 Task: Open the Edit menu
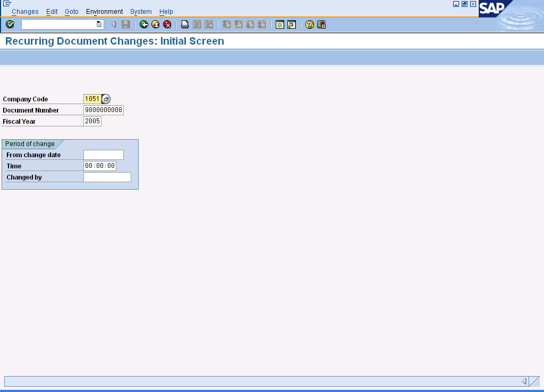pyautogui.click(x=52, y=12)
